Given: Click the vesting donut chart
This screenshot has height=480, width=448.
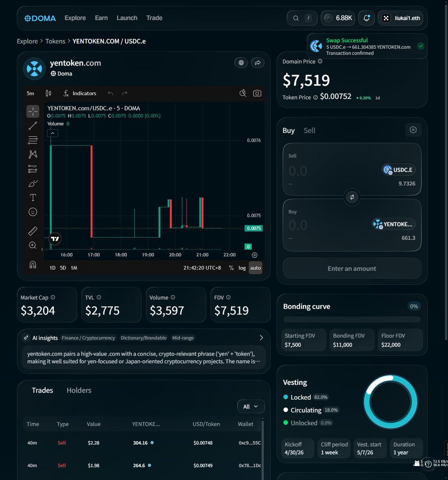Looking at the screenshot, I should 390,402.
